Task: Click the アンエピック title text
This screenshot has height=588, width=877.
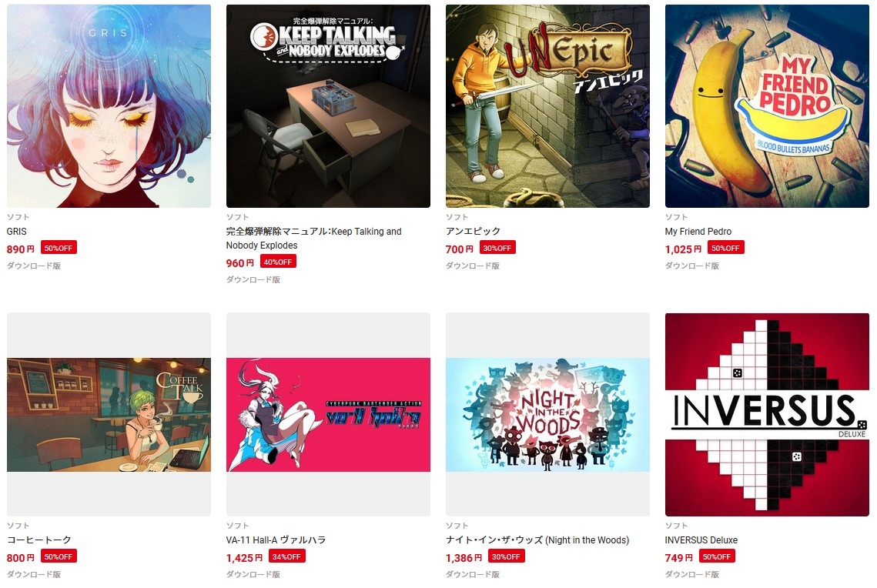Action: click(x=473, y=232)
